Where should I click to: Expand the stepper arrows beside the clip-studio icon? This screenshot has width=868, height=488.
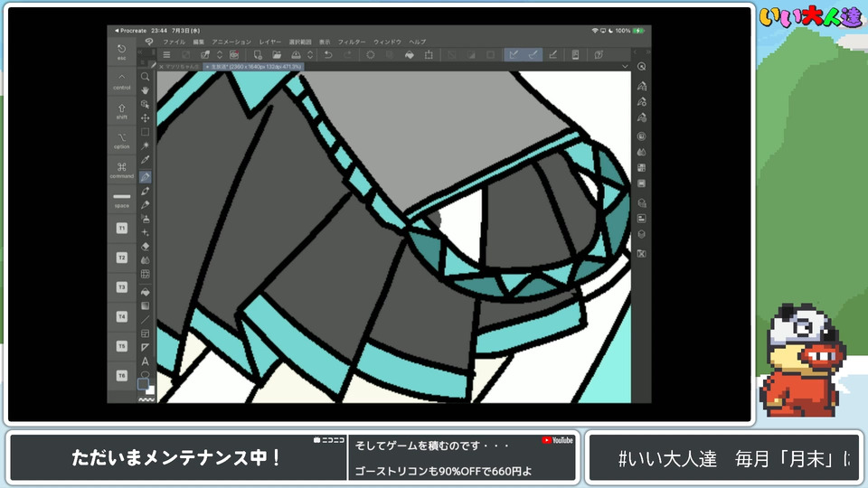[219, 55]
